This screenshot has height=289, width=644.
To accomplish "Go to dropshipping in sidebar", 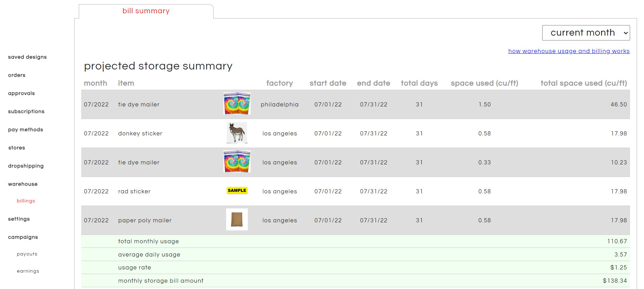I will click(x=26, y=166).
